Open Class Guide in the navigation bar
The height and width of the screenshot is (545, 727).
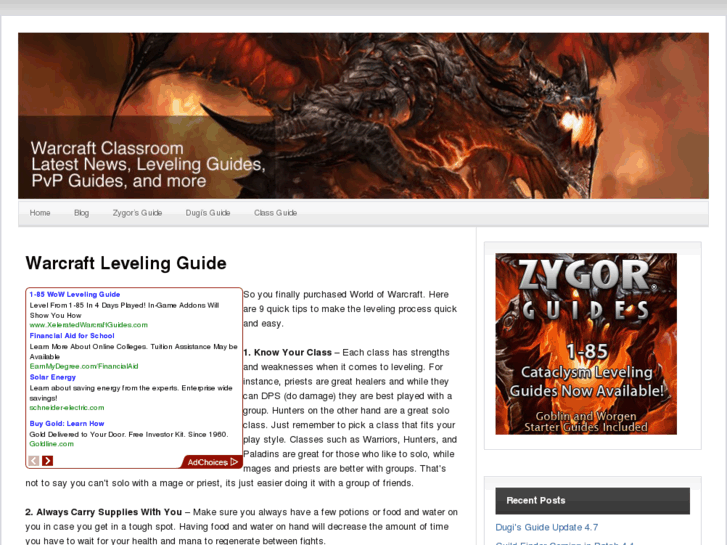[275, 213]
